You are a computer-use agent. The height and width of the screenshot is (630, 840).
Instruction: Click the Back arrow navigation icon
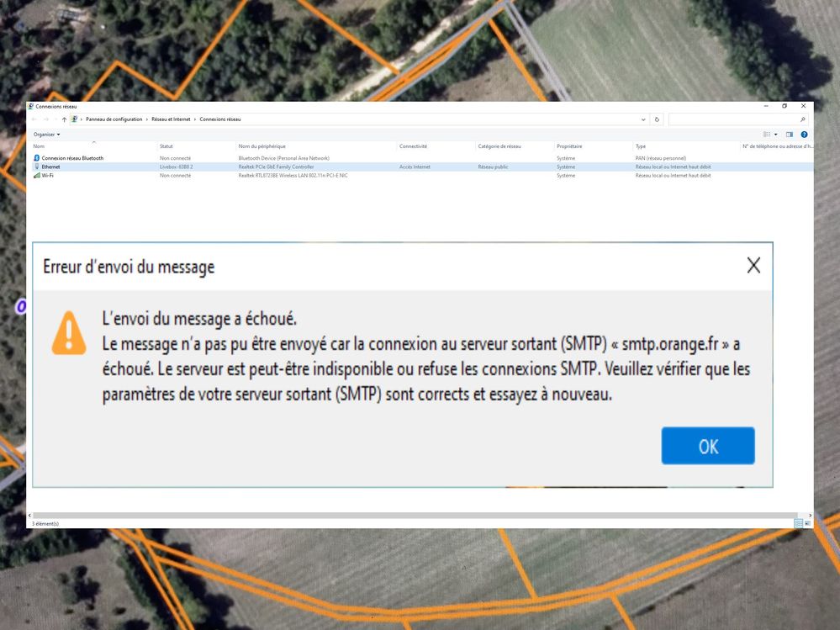coord(34,119)
